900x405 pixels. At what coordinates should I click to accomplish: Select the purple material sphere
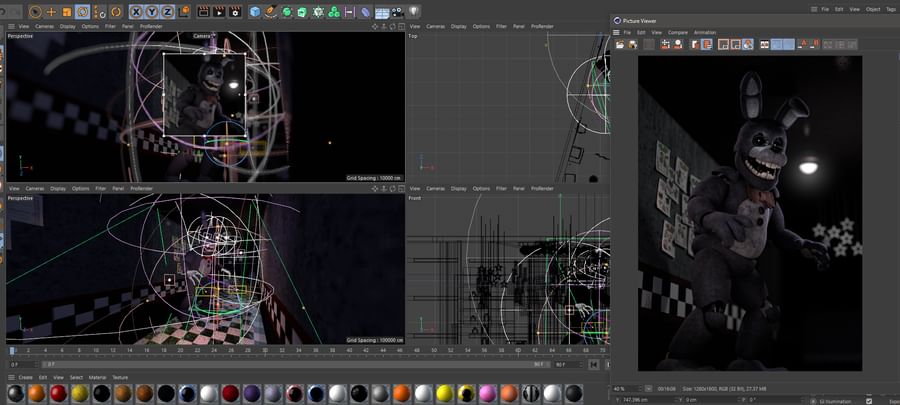point(252,394)
